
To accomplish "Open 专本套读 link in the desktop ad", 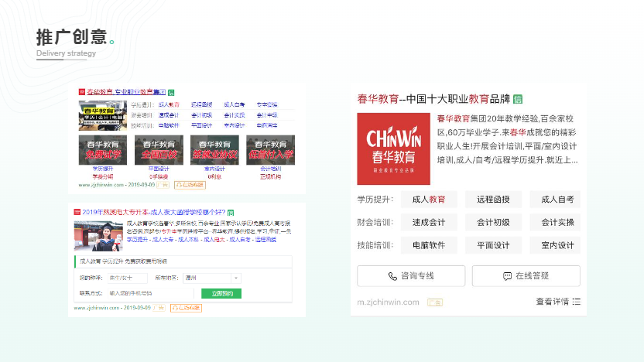I will coord(267,104).
